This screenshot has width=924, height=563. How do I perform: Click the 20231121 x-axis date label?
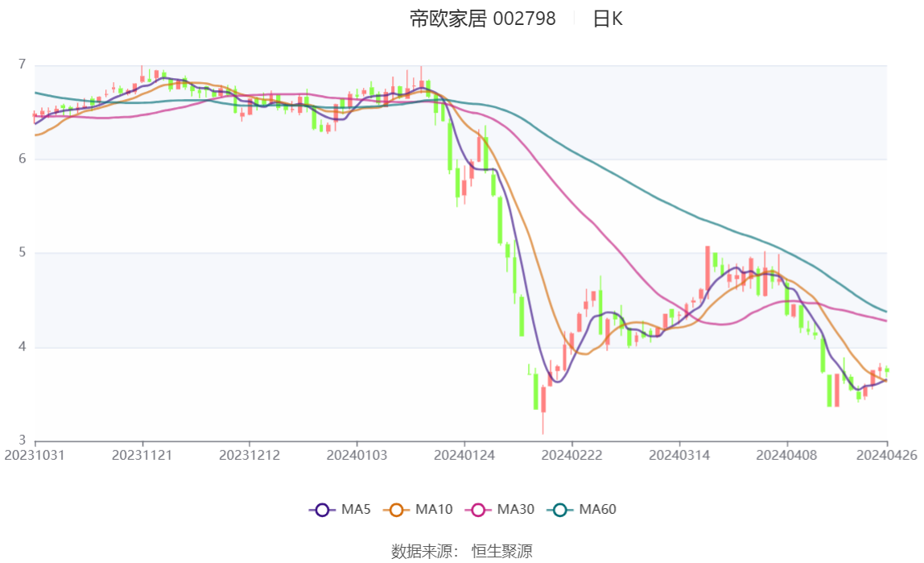[x=142, y=456]
